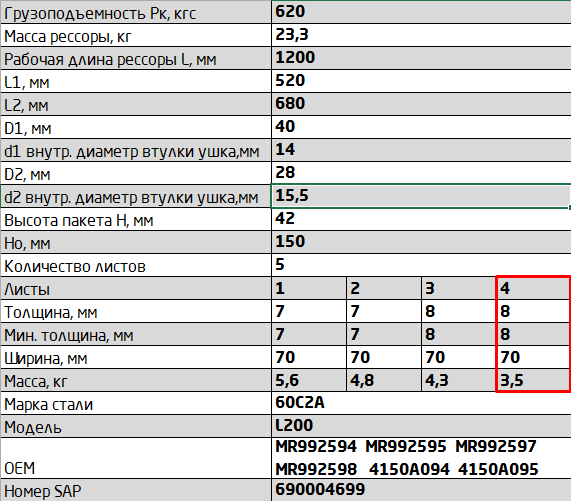This screenshot has height=501, width=571.
Task: Select thickness 8 under sheet 3
Action: pyautogui.click(x=459, y=311)
